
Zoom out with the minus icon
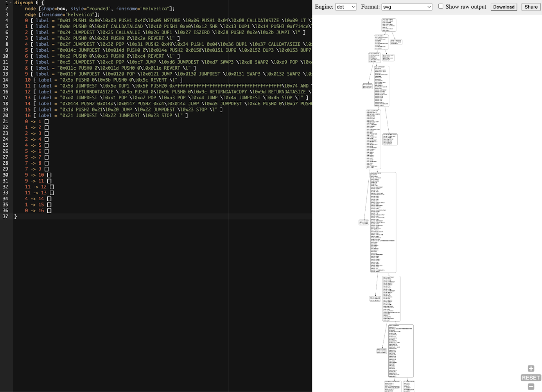[x=531, y=387]
